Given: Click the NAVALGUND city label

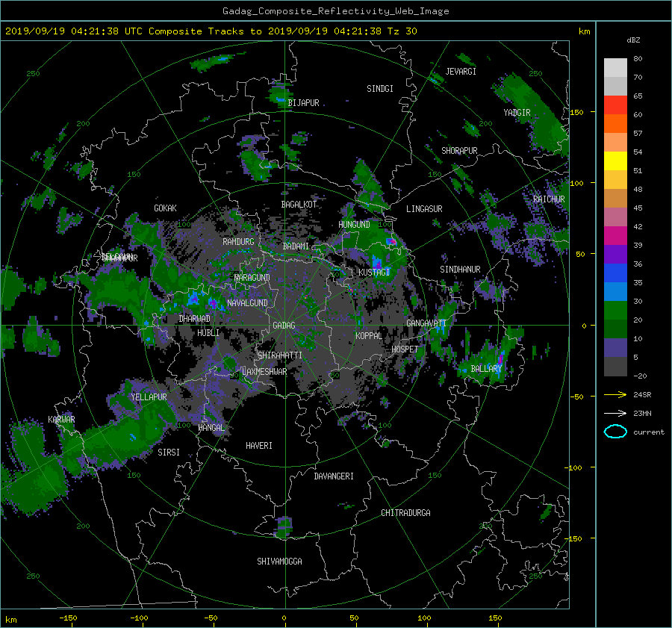Looking at the screenshot, I should (x=247, y=302).
